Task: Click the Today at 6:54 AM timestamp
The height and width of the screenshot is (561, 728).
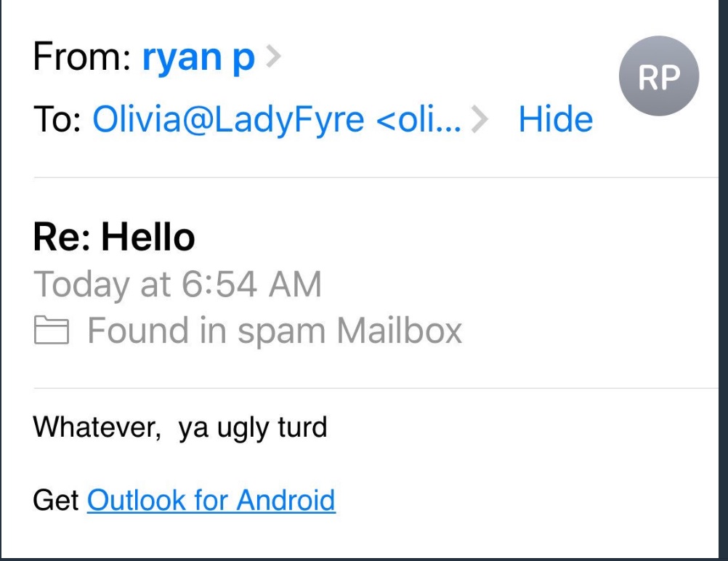Action: point(177,284)
